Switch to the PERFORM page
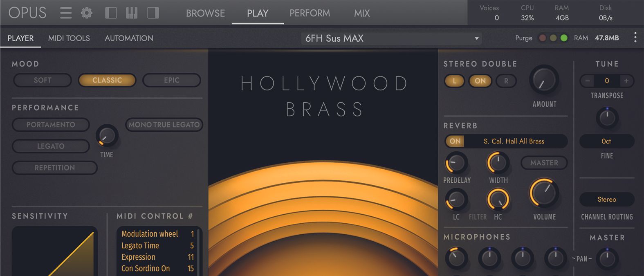This screenshot has width=644, height=276. click(x=310, y=13)
